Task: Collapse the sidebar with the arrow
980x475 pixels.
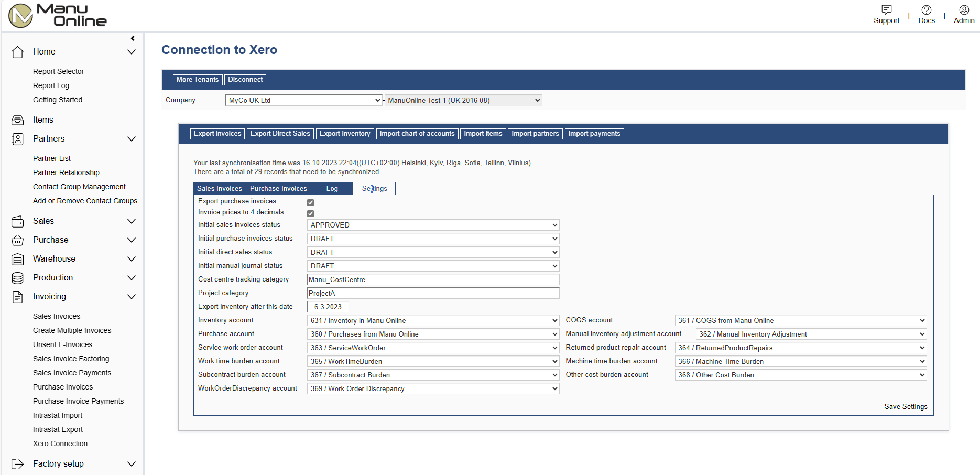Action: [x=133, y=38]
